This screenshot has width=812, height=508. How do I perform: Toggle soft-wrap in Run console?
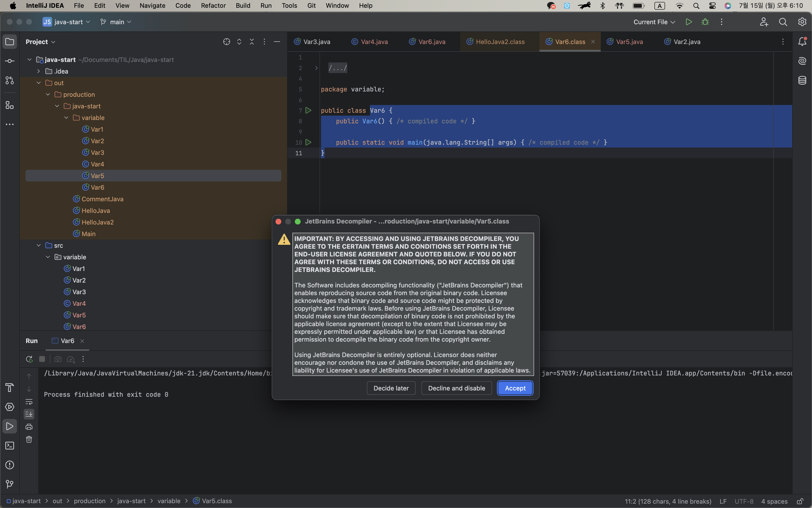coord(29,402)
